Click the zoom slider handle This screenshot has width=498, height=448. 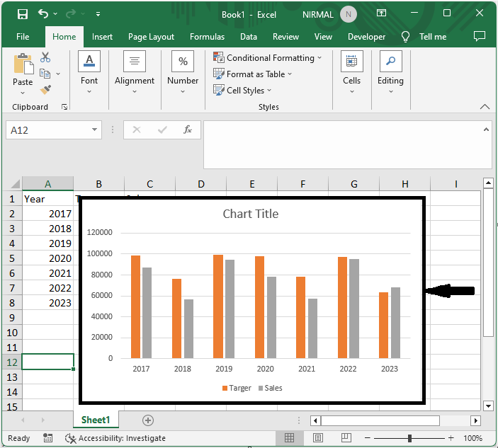point(409,438)
